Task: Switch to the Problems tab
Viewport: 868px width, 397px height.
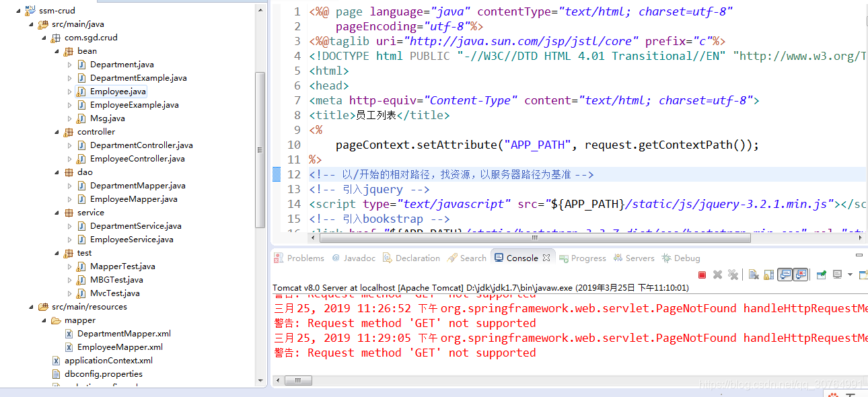Action: point(299,258)
